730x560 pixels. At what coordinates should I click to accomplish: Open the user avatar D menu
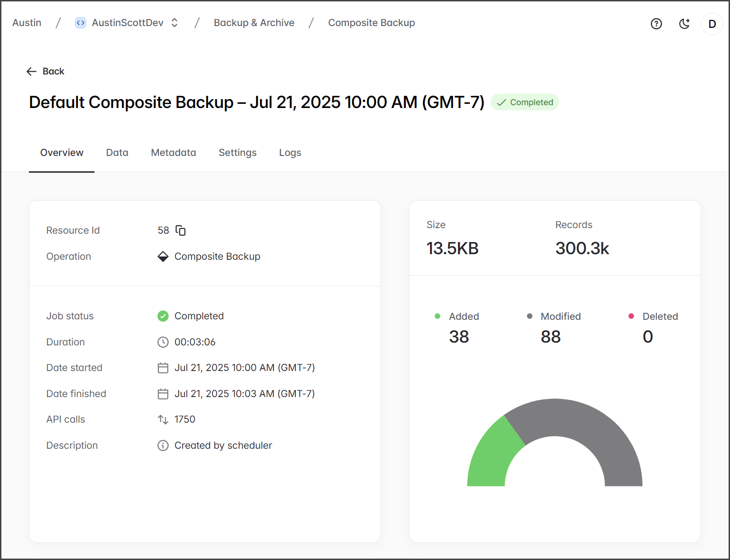[712, 24]
